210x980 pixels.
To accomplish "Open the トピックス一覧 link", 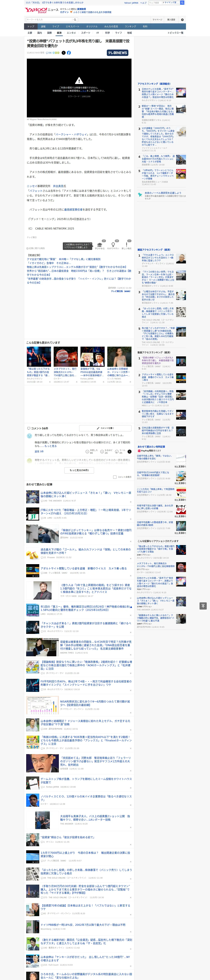I will click(175, 33).
